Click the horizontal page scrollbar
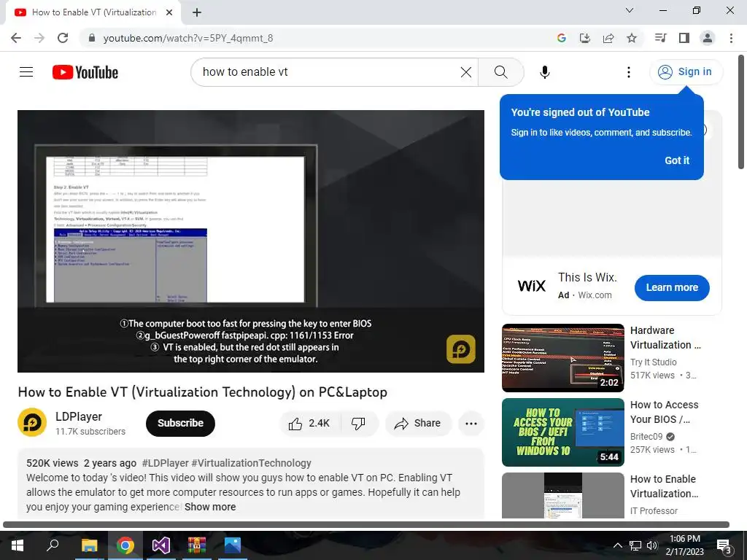This screenshot has width=747, height=560. point(366,524)
